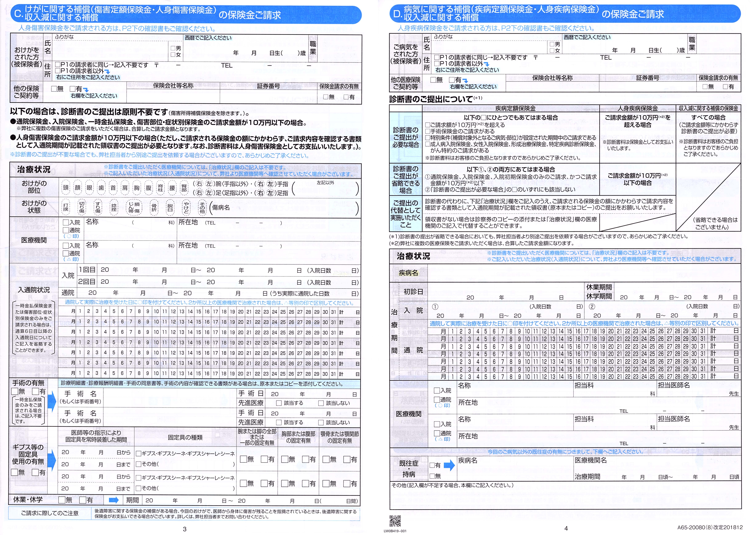Circle the 胸 body part option
This screenshot has width=756, height=535.
[x=137, y=188]
